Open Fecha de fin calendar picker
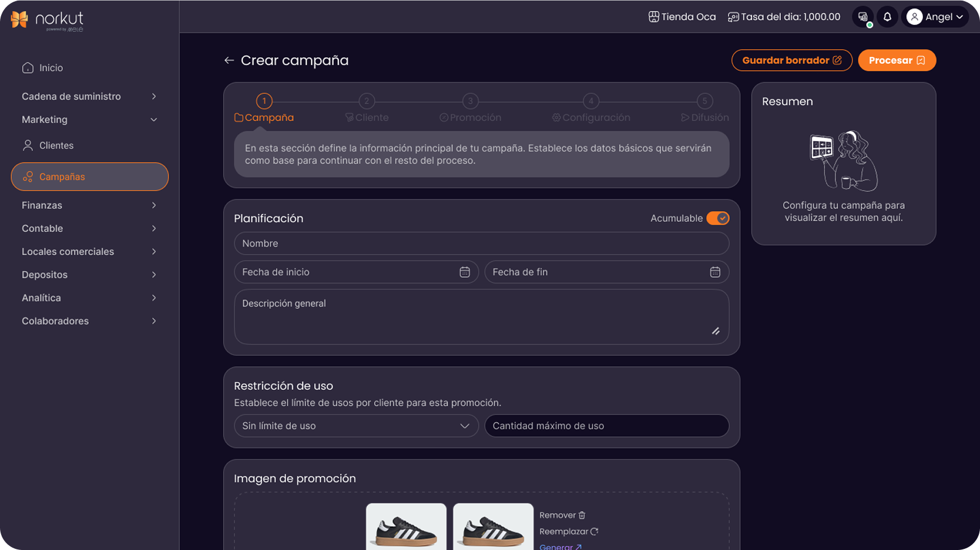This screenshot has height=550, width=980. pyautogui.click(x=715, y=272)
